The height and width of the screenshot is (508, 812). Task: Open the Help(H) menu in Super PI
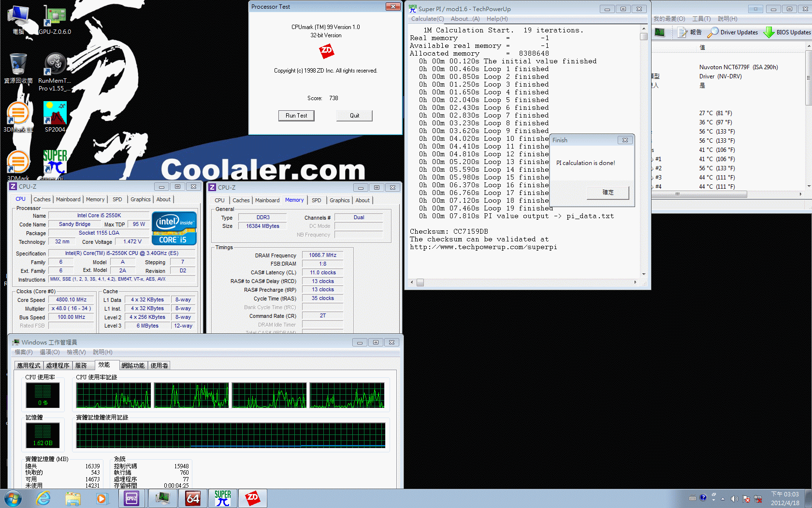(497, 19)
